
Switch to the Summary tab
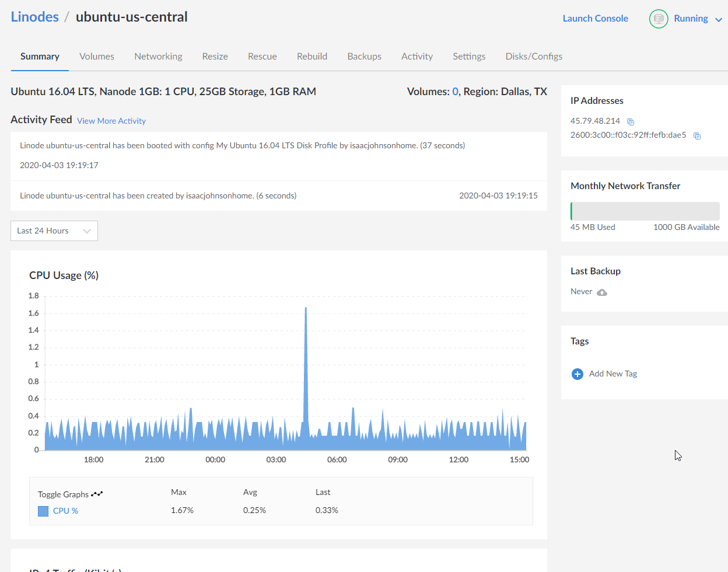40,57
